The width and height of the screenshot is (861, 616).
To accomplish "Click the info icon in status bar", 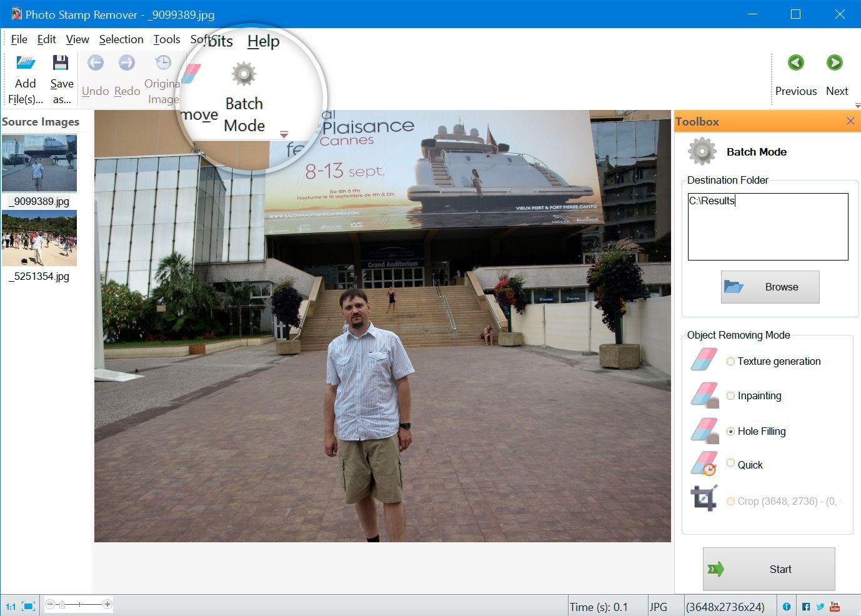I will [787, 607].
